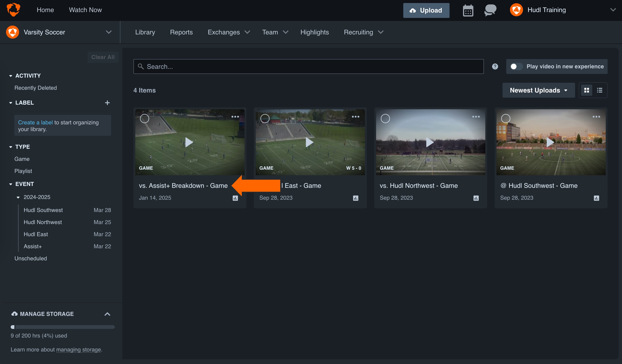Filter by Recently Deleted

click(36, 88)
